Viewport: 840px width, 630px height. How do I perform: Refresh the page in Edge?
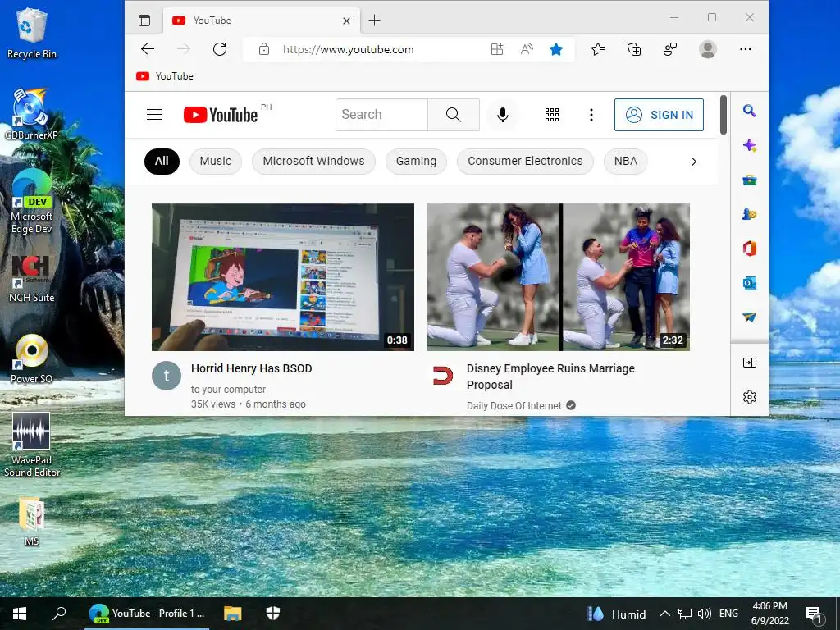click(220, 49)
